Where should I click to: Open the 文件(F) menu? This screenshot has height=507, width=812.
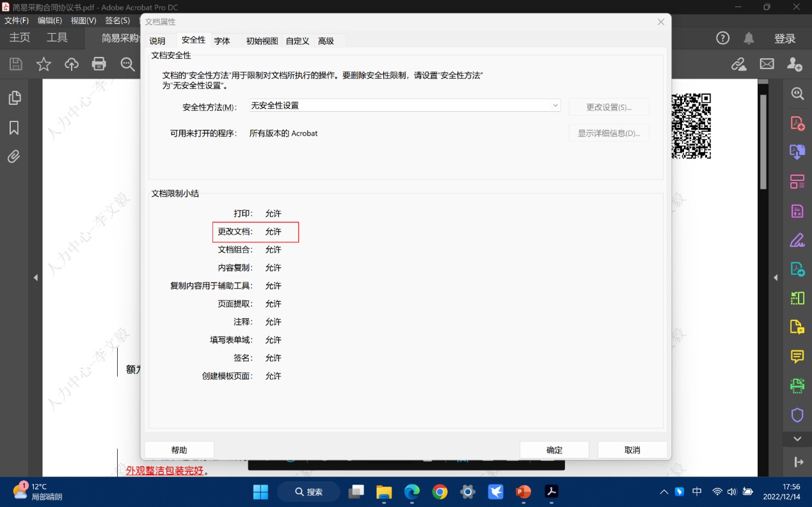pos(17,20)
